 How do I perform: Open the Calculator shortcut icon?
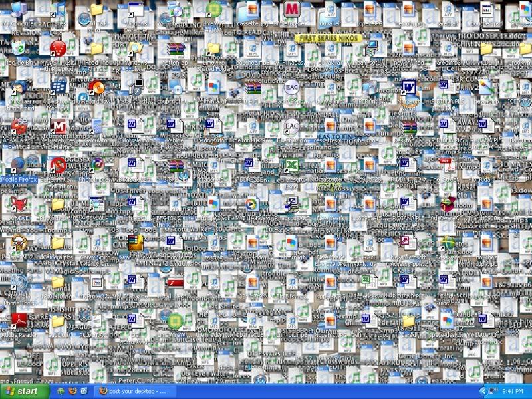(x=97, y=126)
